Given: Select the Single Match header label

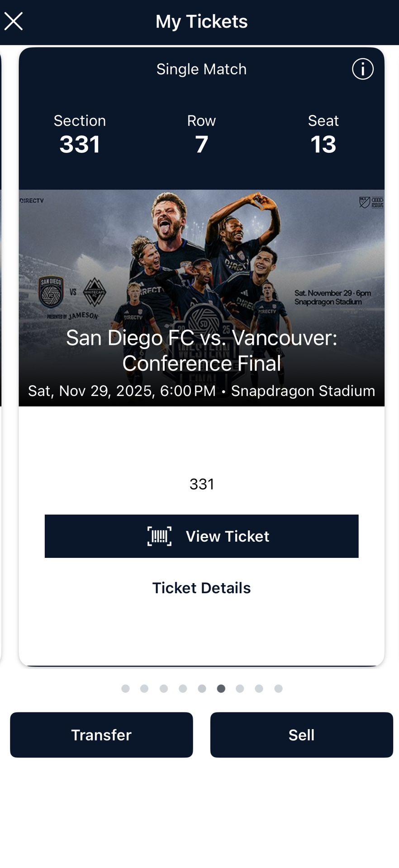Looking at the screenshot, I should click(201, 69).
